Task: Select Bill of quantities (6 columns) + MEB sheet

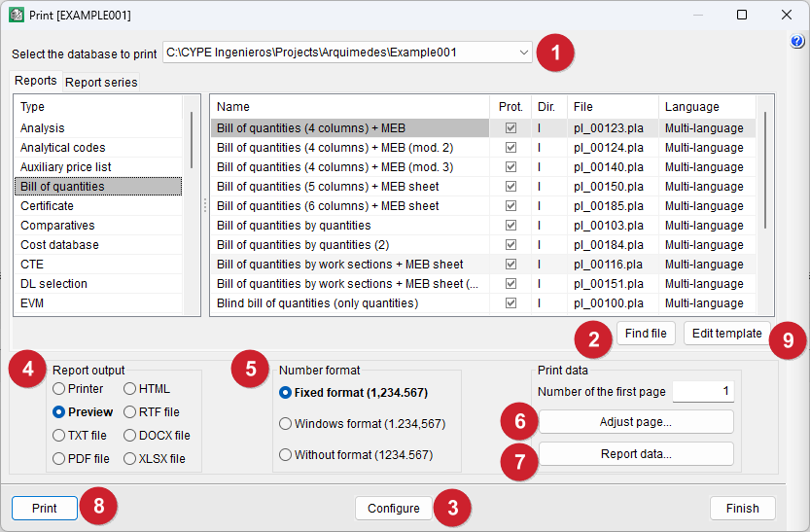Action: tap(350, 206)
